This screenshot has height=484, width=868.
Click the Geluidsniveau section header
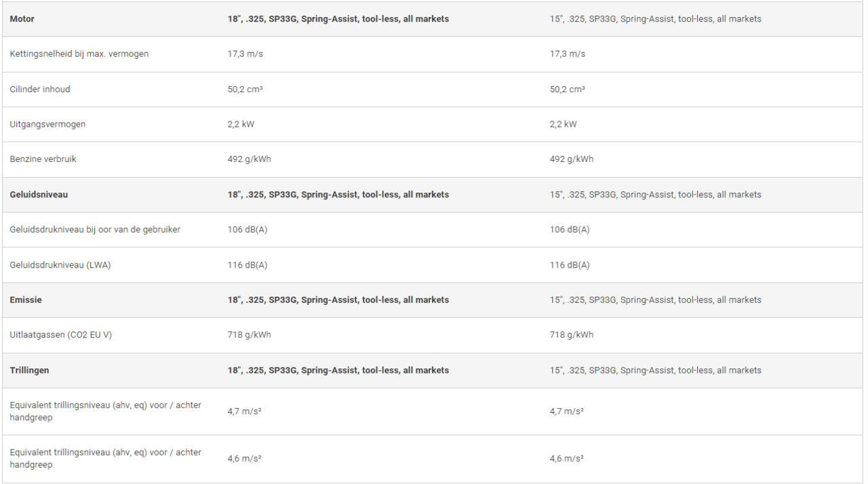[39, 195]
